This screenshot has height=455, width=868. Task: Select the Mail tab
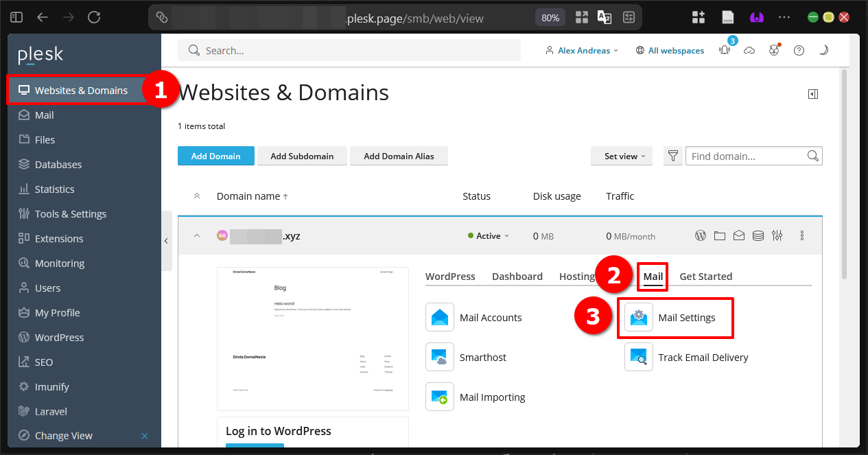(653, 276)
